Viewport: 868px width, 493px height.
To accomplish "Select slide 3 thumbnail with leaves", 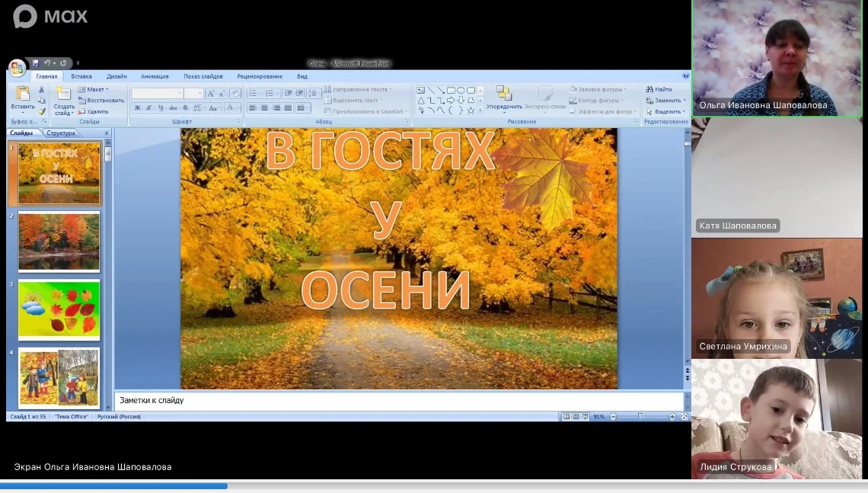I will [59, 309].
